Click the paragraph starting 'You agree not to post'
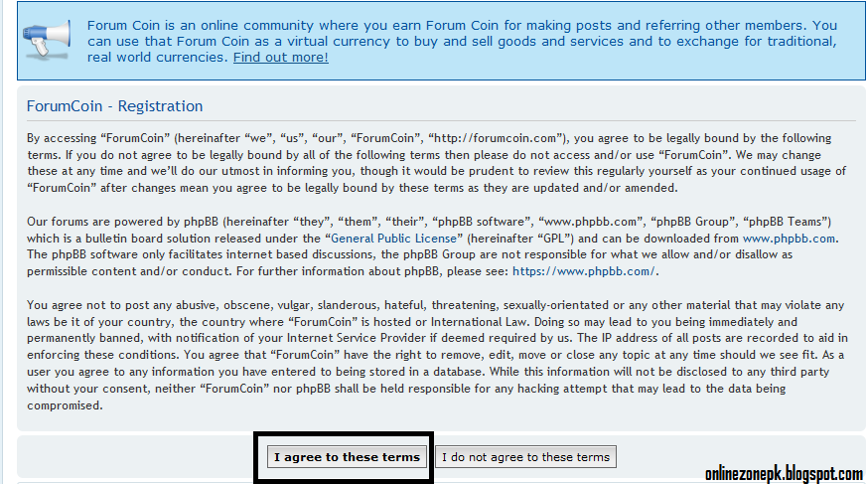The width and height of the screenshot is (868, 484). coord(437,355)
